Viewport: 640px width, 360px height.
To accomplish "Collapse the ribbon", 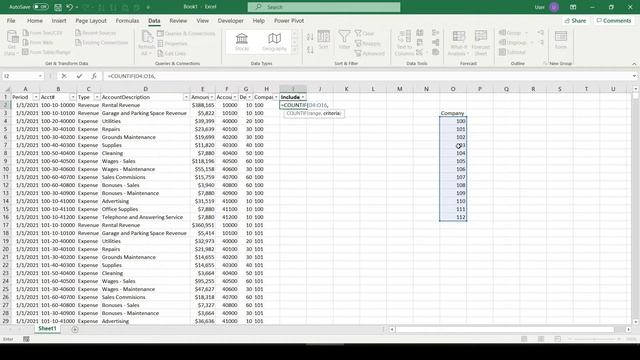I will pos(634,64).
